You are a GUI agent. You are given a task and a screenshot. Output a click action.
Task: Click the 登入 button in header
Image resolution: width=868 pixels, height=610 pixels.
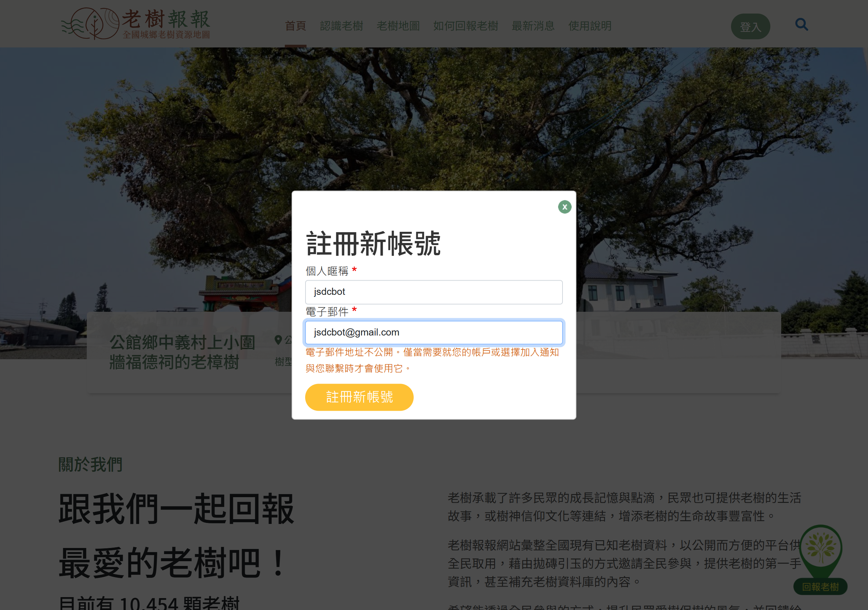[x=750, y=26]
